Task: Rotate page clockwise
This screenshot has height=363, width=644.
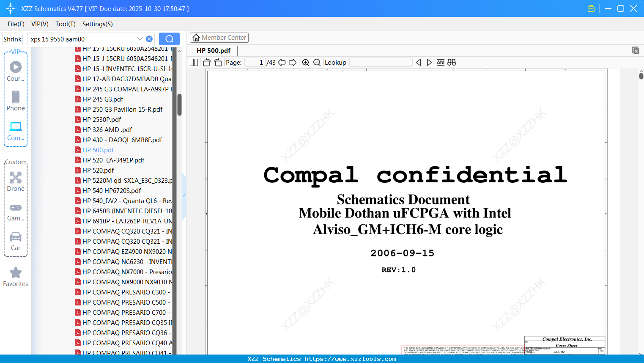Action: click(x=218, y=63)
